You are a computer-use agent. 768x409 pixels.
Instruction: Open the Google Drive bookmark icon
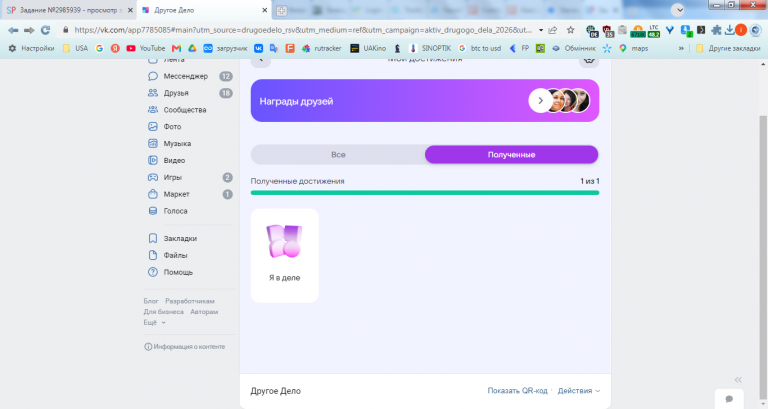coord(192,48)
